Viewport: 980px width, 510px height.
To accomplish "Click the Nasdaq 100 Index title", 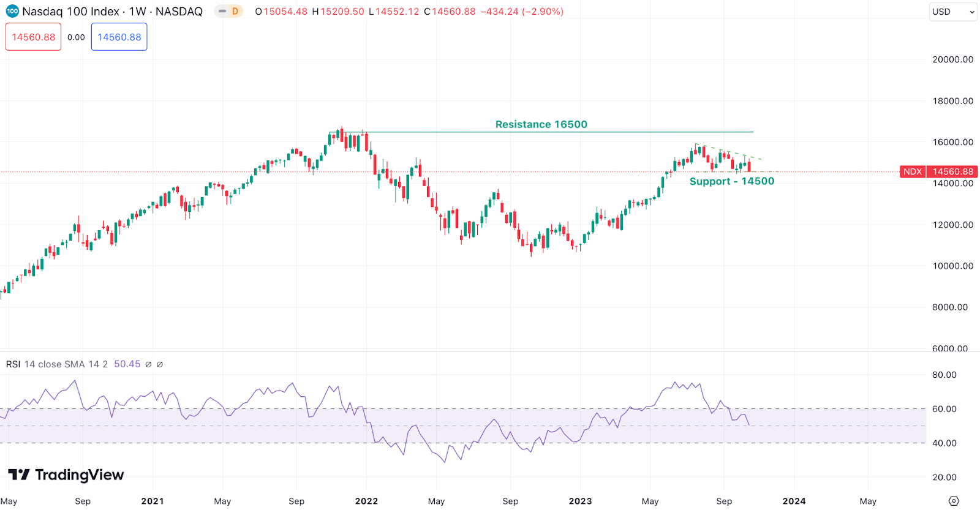I will [x=70, y=11].
